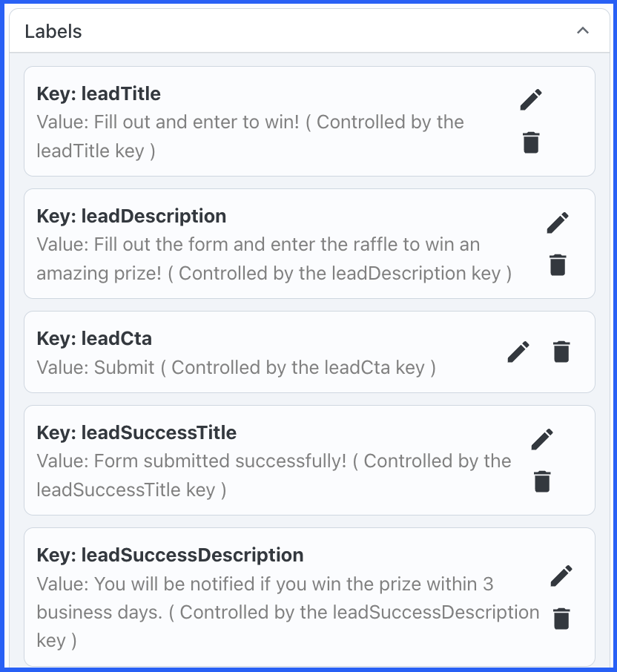This screenshot has height=672, width=617.
Task: Click the leadCta key heading
Action: tap(94, 339)
